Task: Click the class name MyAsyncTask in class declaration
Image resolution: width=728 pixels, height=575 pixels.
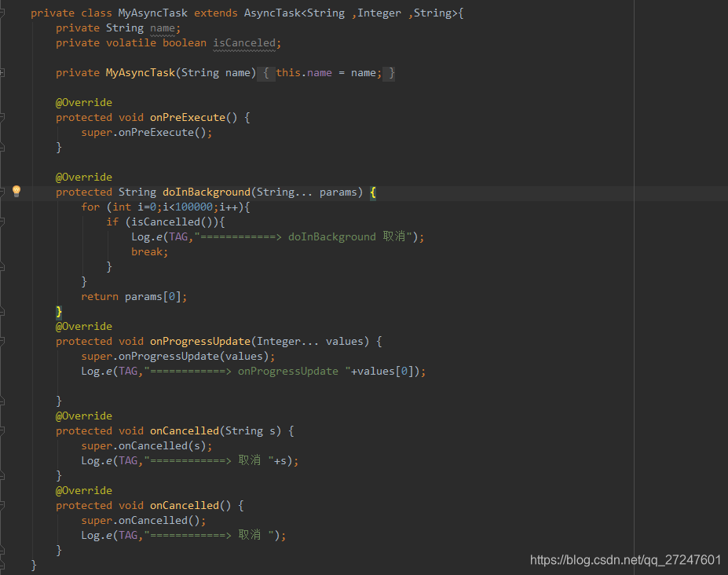Action: coord(153,13)
